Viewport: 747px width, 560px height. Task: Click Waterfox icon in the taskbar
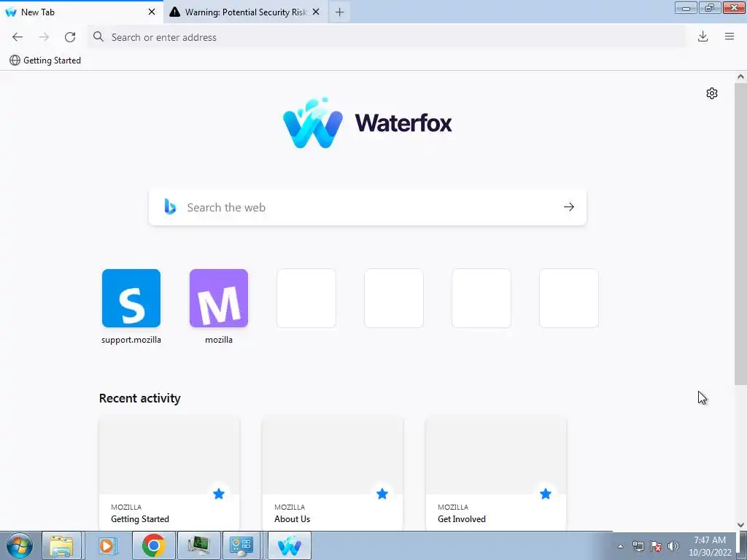coord(290,545)
